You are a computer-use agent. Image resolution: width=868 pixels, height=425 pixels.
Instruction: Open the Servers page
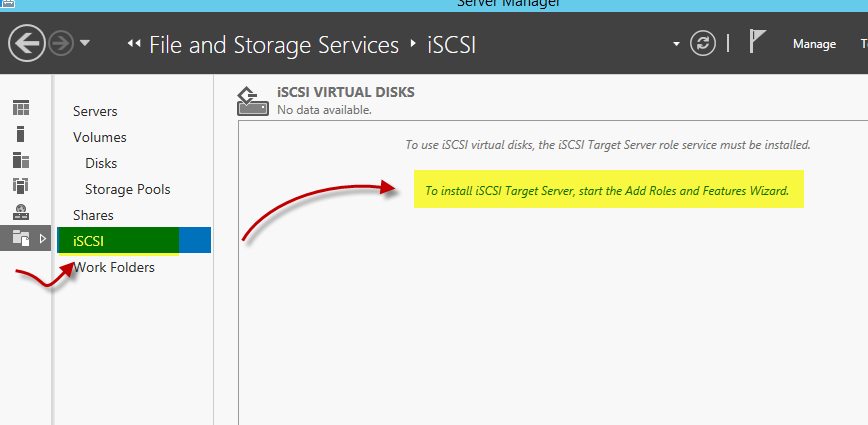pyautogui.click(x=95, y=111)
